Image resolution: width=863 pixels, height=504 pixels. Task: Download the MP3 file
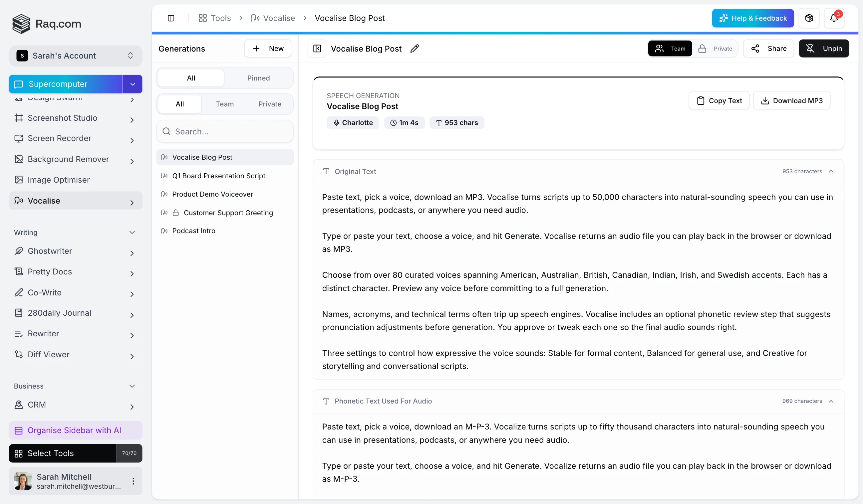pyautogui.click(x=792, y=100)
